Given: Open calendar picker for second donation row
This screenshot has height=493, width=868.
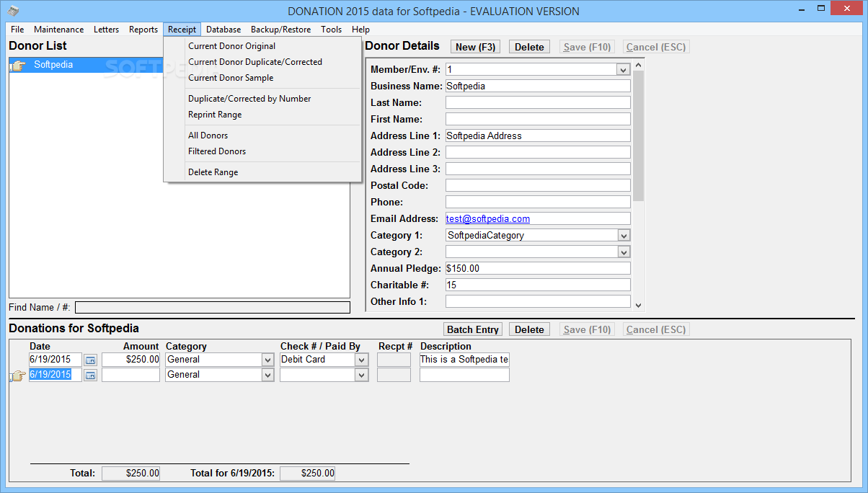Looking at the screenshot, I should pos(90,375).
